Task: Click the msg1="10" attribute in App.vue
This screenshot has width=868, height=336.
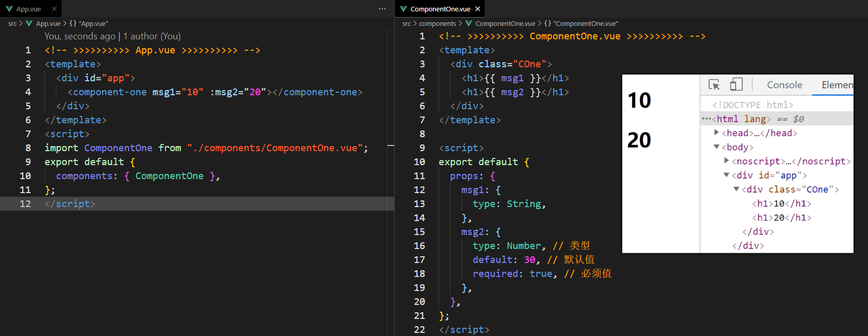Action: point(178,92)
